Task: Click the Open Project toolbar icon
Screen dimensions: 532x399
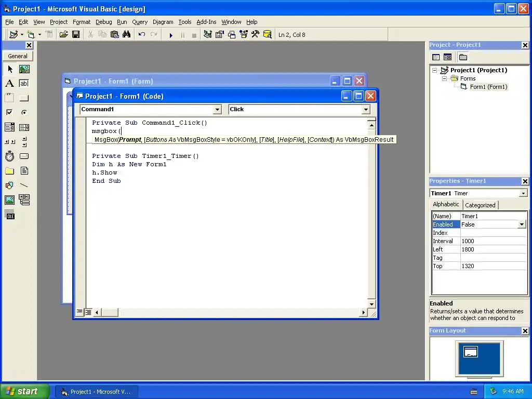Action: (63, 35)
